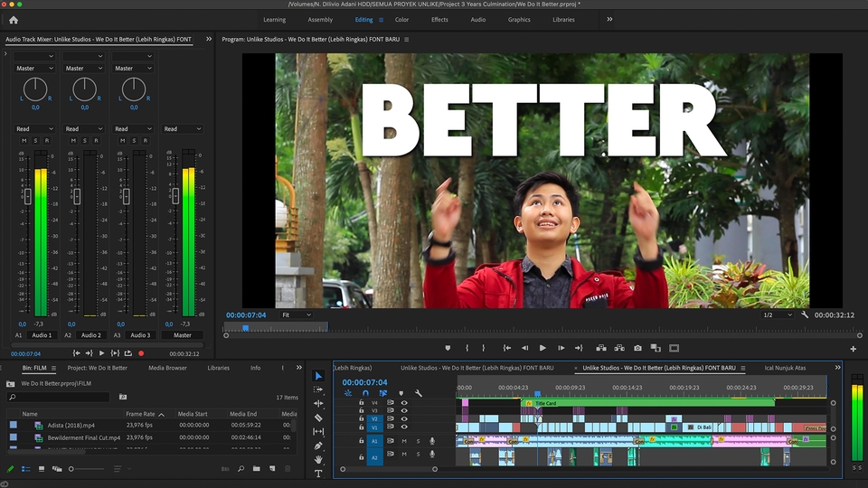Open timeline display settings wrench

click(x=419, y=393)
